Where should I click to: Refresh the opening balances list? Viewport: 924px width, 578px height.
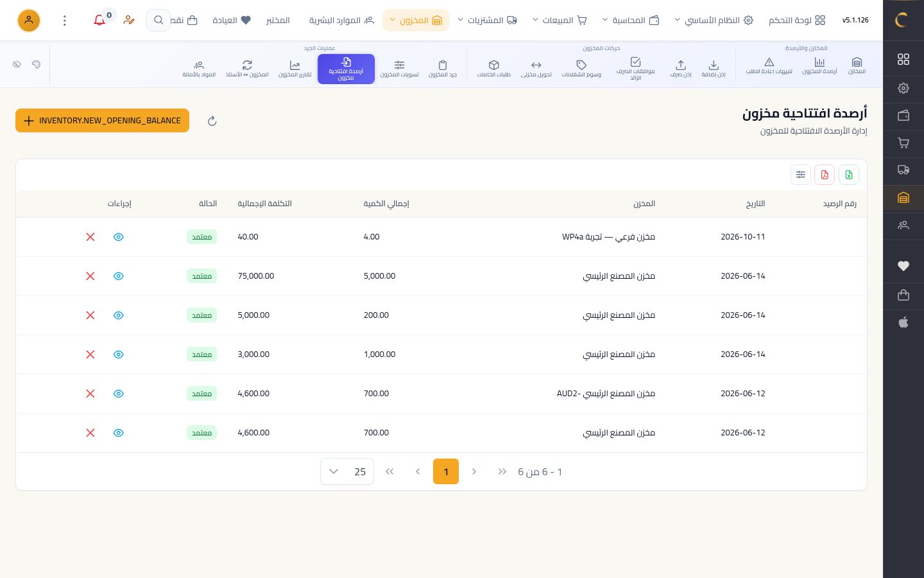pyautogui.click(x=212, y=121)
